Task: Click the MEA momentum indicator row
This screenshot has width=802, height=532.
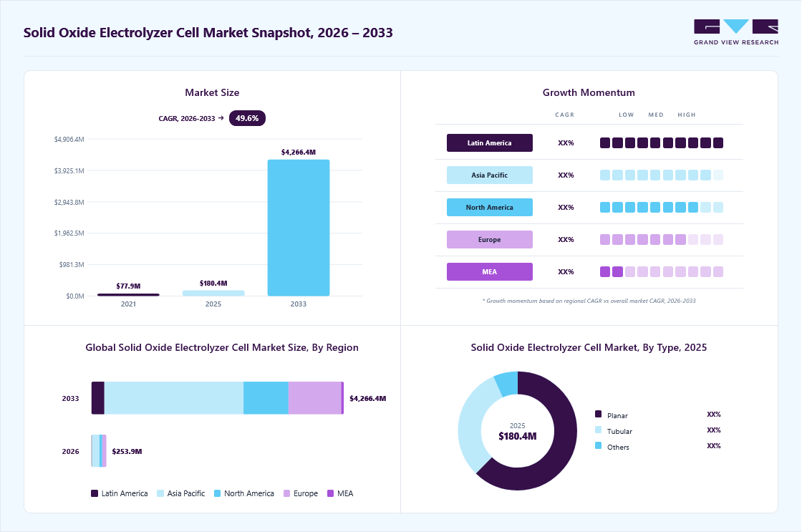Action: point(662,271)
